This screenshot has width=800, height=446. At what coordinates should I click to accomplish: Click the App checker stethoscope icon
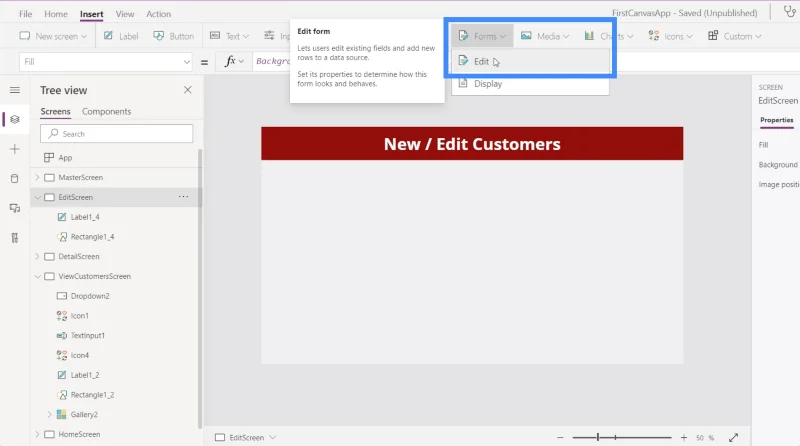click(x=789, y=11)
